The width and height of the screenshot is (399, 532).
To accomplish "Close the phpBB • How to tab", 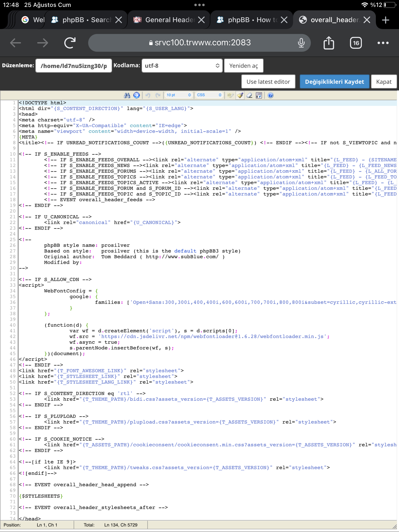I will click(x=284, y=20).
